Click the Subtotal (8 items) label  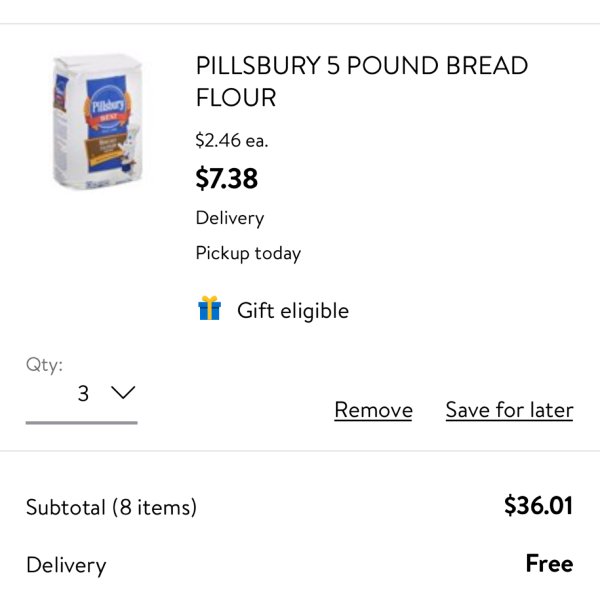click(x=111, y=507)
